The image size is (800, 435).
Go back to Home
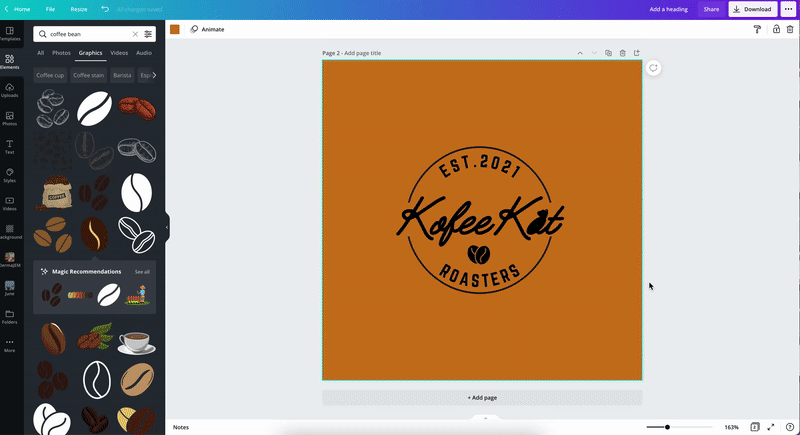pyautogui.click(x=18, y=9)
